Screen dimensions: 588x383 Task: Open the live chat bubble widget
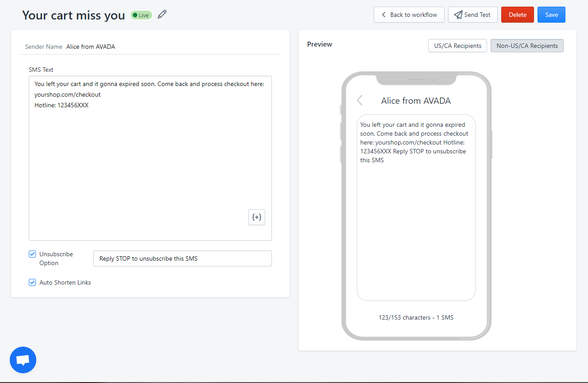pos(23,360)
